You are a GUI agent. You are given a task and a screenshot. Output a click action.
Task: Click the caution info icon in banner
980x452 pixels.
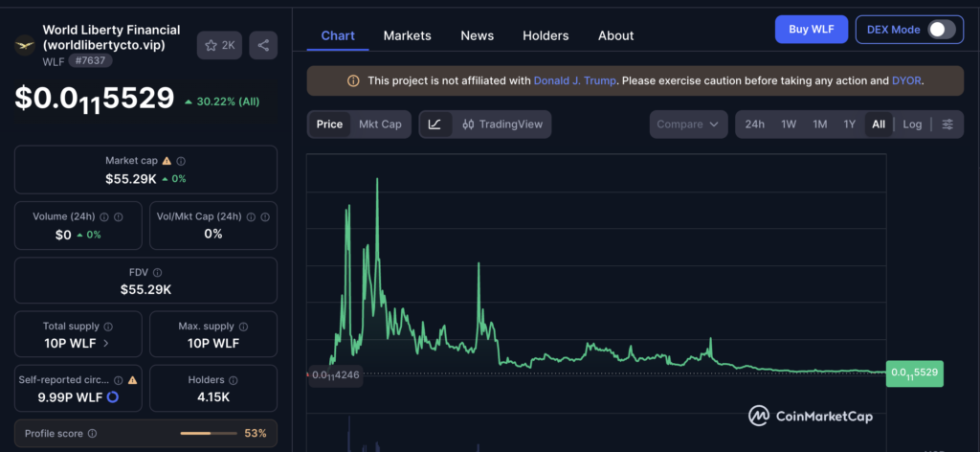[353, 81]
